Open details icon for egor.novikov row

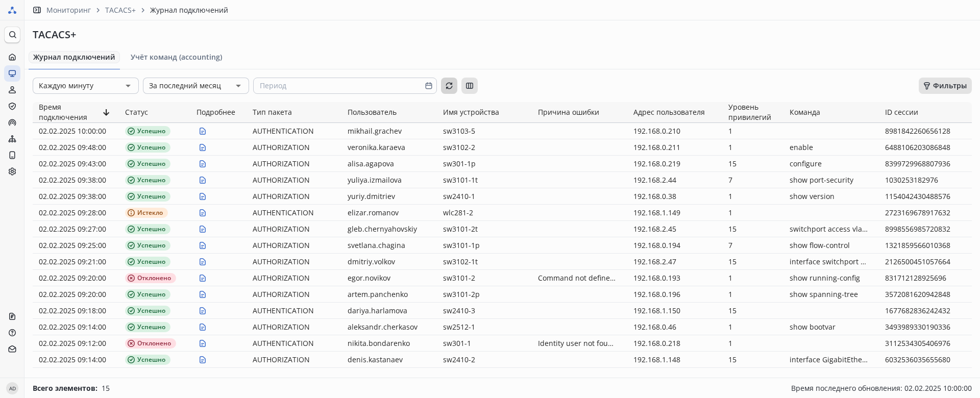pos(203,278)
